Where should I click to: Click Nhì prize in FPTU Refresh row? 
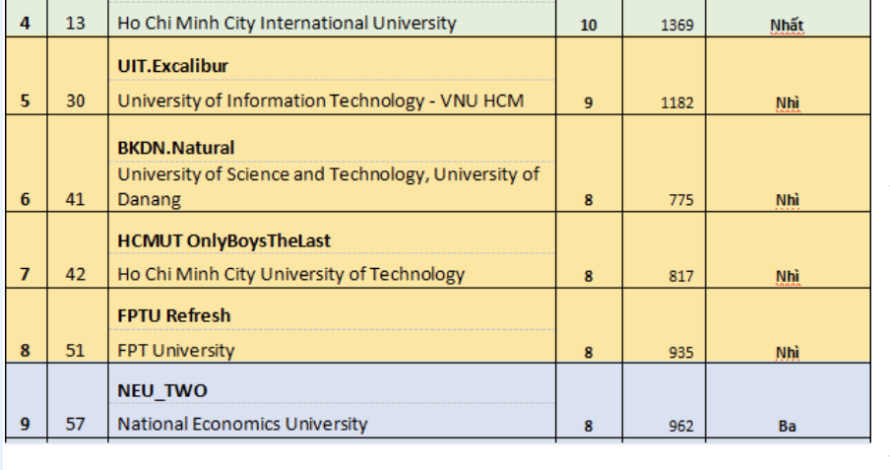tap(787, 352)
